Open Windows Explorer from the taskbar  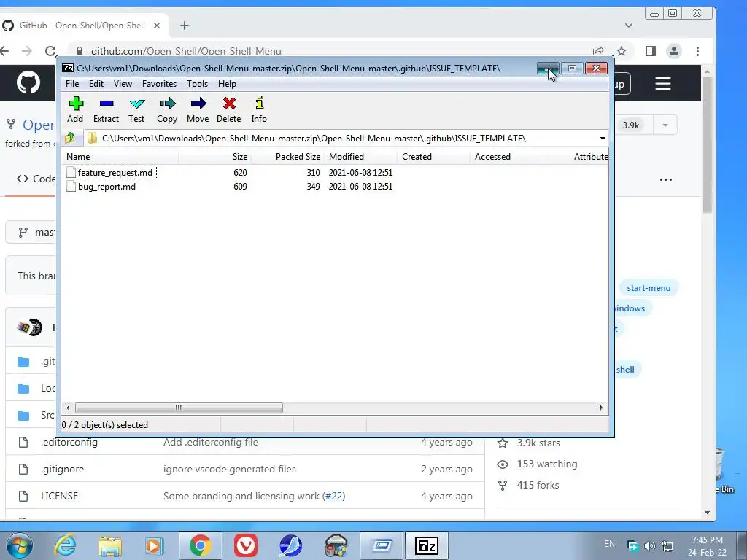[x=110, y=545]
